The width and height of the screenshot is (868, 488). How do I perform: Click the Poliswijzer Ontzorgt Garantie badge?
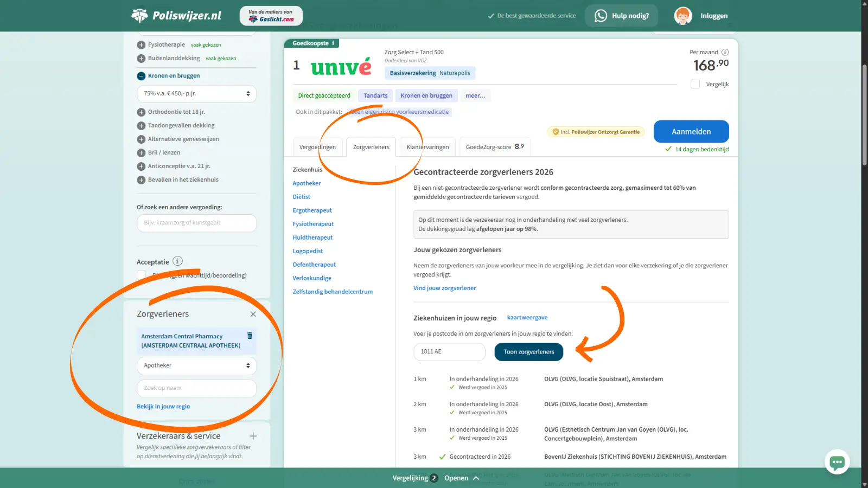(596, 132)
